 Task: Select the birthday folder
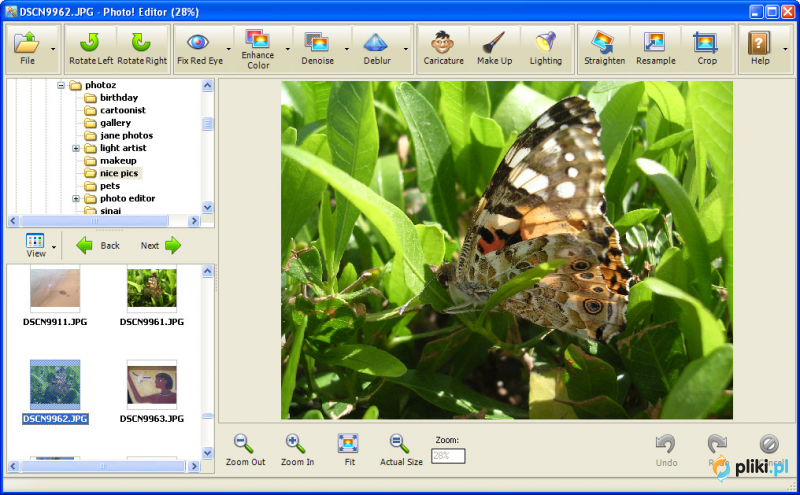click(118, 97)
